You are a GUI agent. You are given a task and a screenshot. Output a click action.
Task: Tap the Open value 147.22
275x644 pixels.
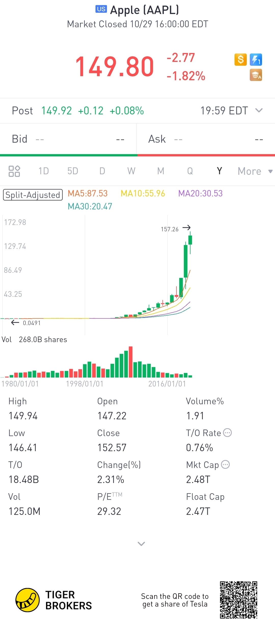click(x=112, y=416)
